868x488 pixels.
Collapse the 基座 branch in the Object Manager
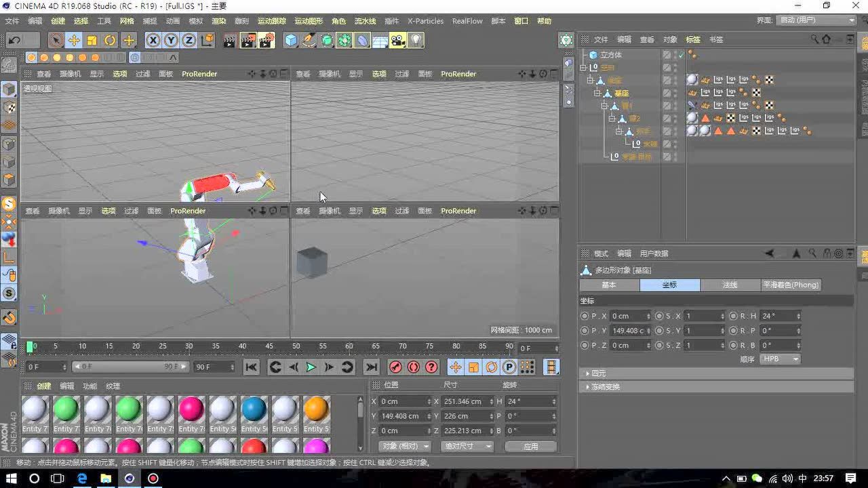click(x=596, y=93)
